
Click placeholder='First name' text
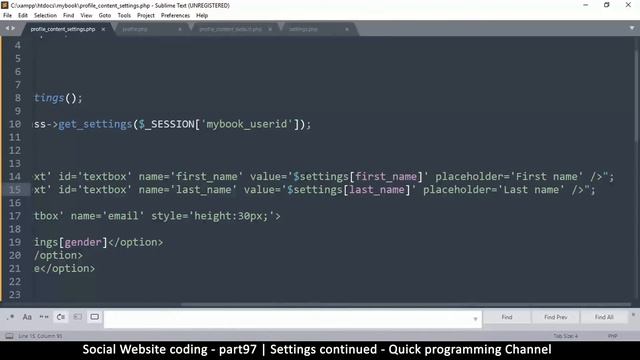click(509, 177)
